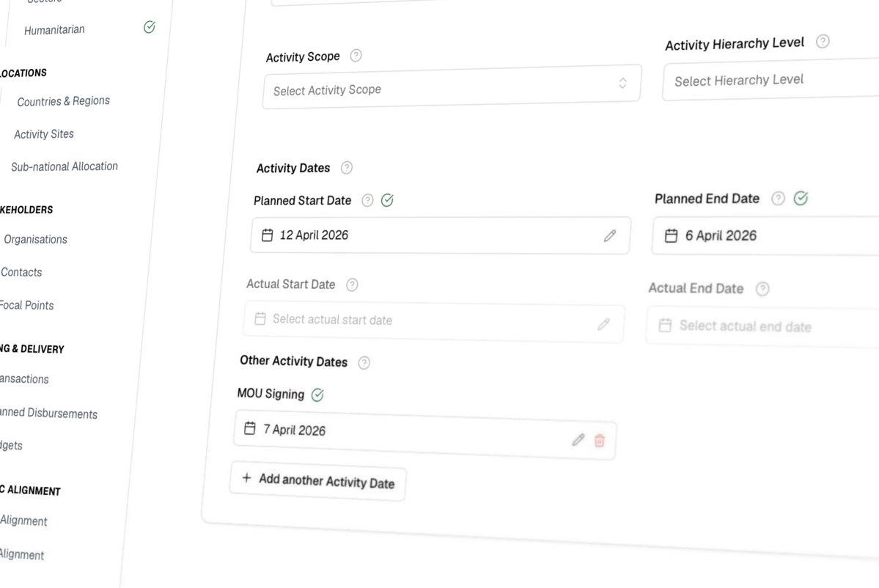Show help for Actual Start Date

(x=352, y=284)
